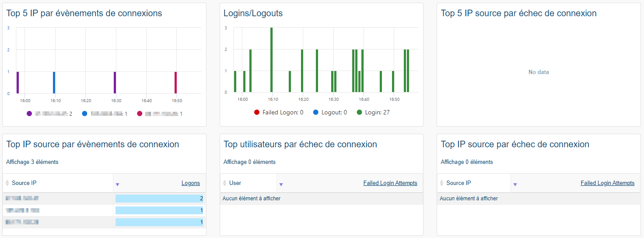
Task: Select the table row showing 2 logons
Action: click(104, 199)
